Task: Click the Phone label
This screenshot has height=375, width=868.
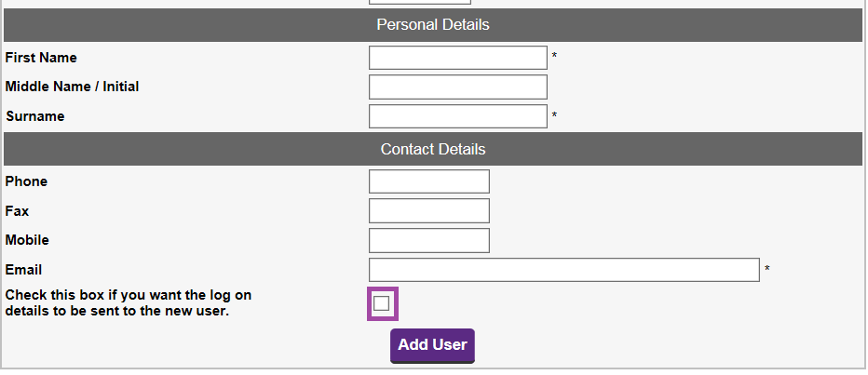Action: pos(26,181)
